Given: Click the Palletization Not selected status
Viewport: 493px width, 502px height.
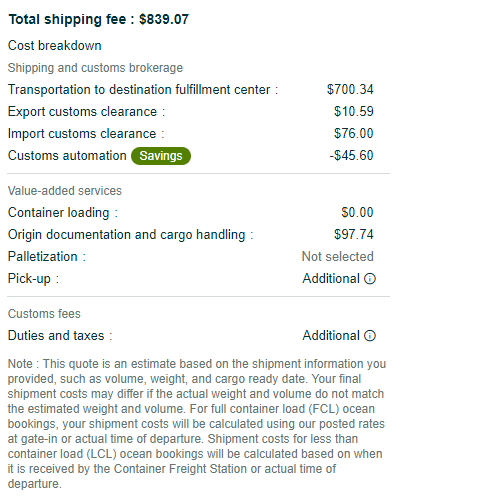Looking at the screenshot, I should (x=338, y=257).
